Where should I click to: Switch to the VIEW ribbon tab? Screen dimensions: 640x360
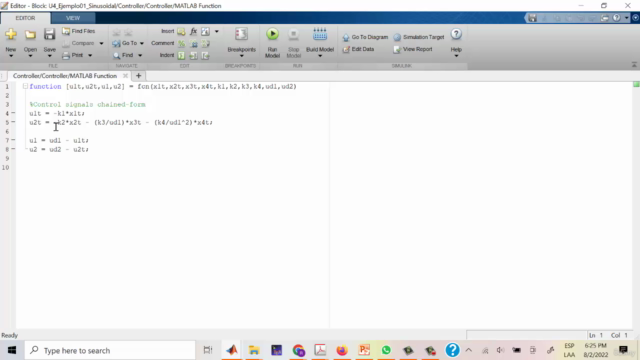[73, 18]
